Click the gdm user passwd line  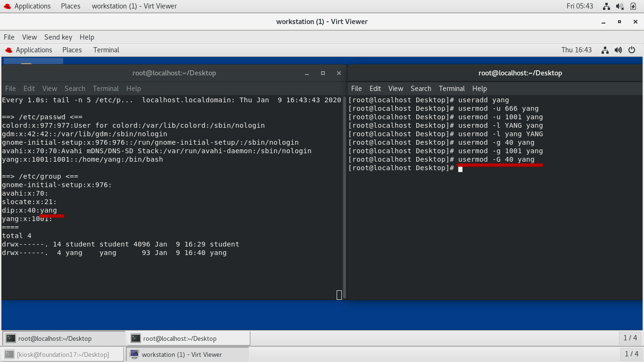coord(84,134)
